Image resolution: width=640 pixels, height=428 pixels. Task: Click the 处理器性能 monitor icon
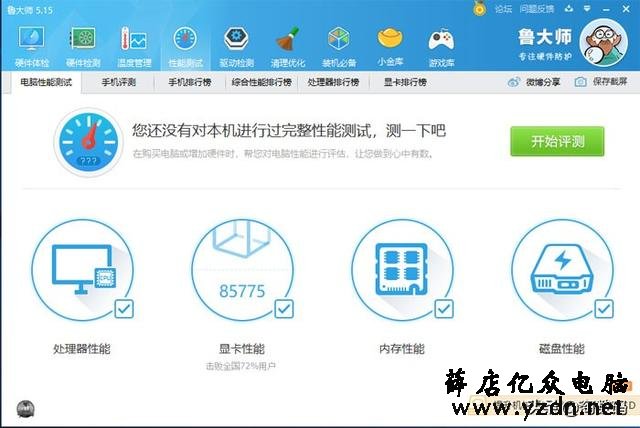pos(83,270)
